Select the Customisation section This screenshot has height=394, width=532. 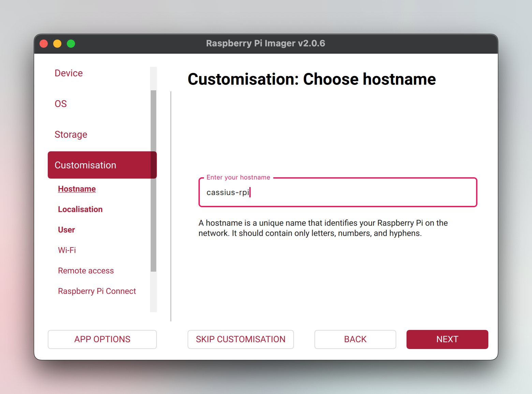[x=85, y=165]
